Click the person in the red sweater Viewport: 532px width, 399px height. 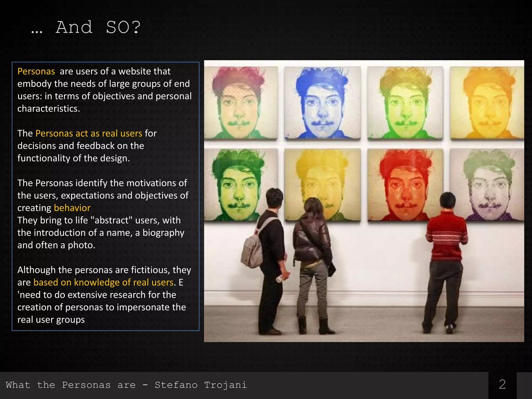(x=446, y=262)
